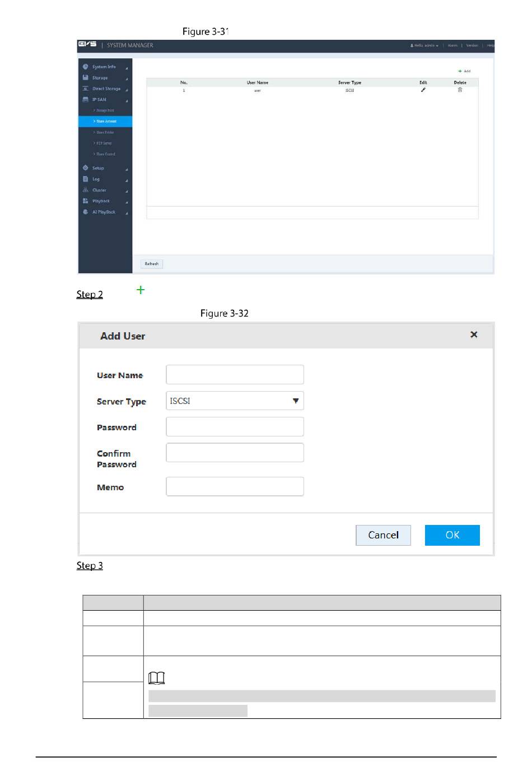Viewport: 532px width, 767px height.
Task: Click OK in Add User dialog
Action: coord(452,535)
